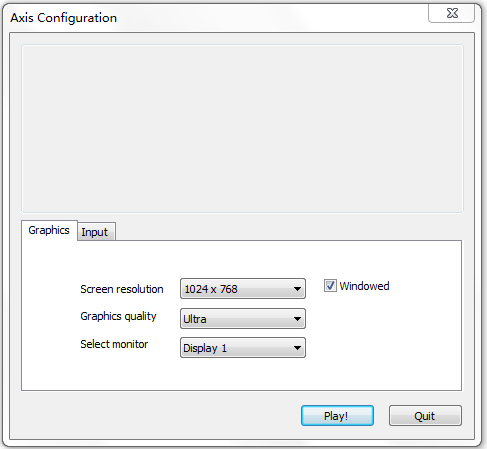The height and width of the screenshot is (449, 487).
Task: Click the Display 1 value text
Action: [205, 348]
